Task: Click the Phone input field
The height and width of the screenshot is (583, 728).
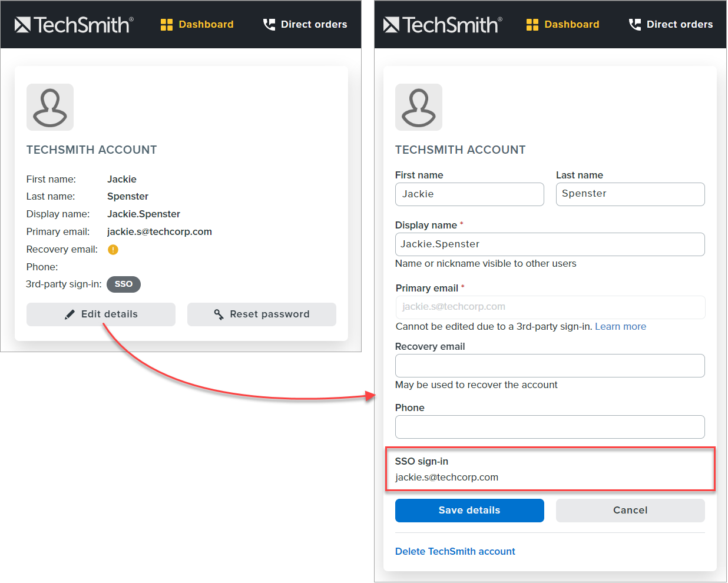Action: pyautogui.click(x=550, y=427)
